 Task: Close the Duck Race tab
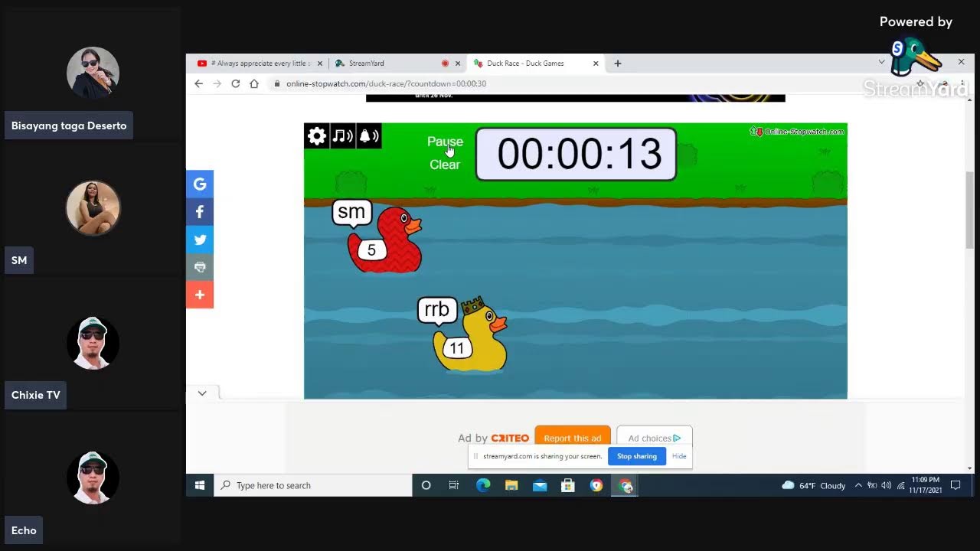click(x=596, y=64)
